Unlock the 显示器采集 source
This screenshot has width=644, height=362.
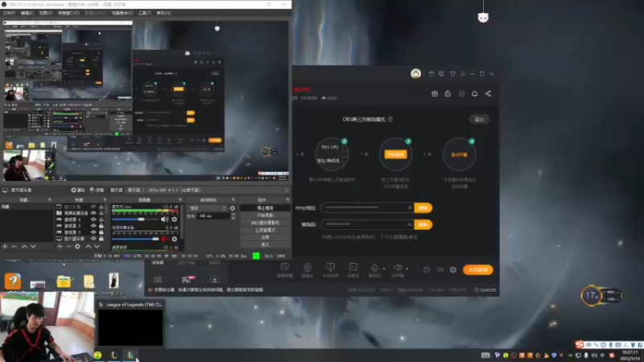click(101, 238)
